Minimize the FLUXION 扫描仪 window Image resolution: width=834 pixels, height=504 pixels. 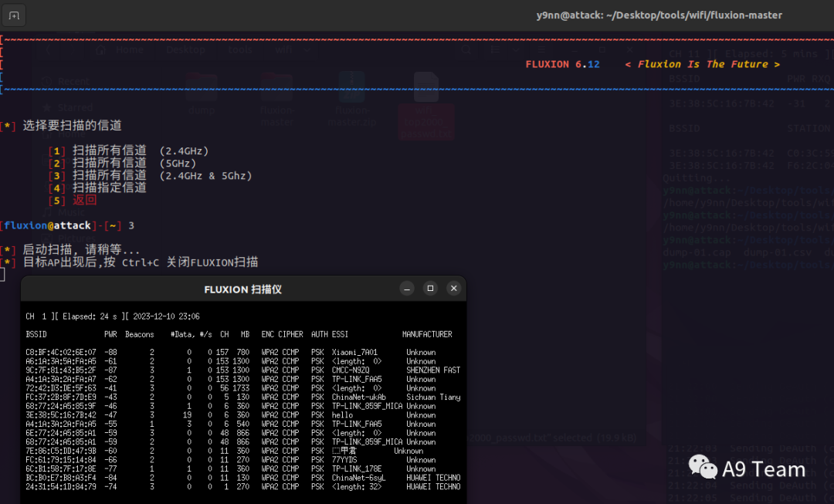[407, 289]
